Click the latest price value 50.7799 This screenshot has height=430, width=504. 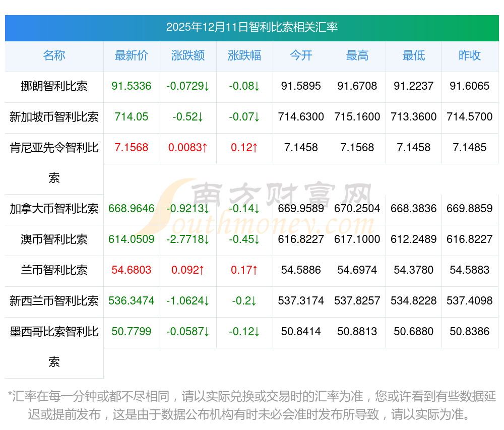132,332
